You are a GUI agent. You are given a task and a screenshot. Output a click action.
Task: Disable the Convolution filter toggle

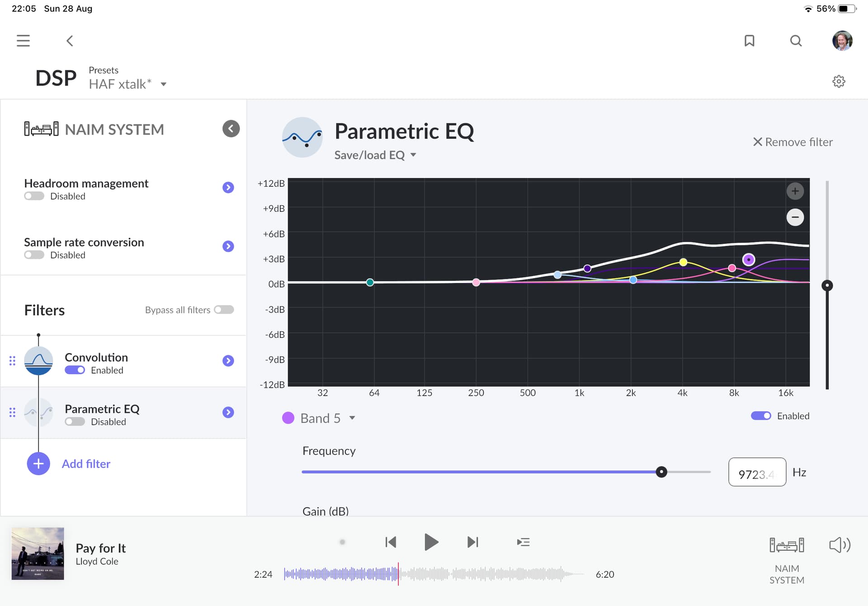point(75,370)
